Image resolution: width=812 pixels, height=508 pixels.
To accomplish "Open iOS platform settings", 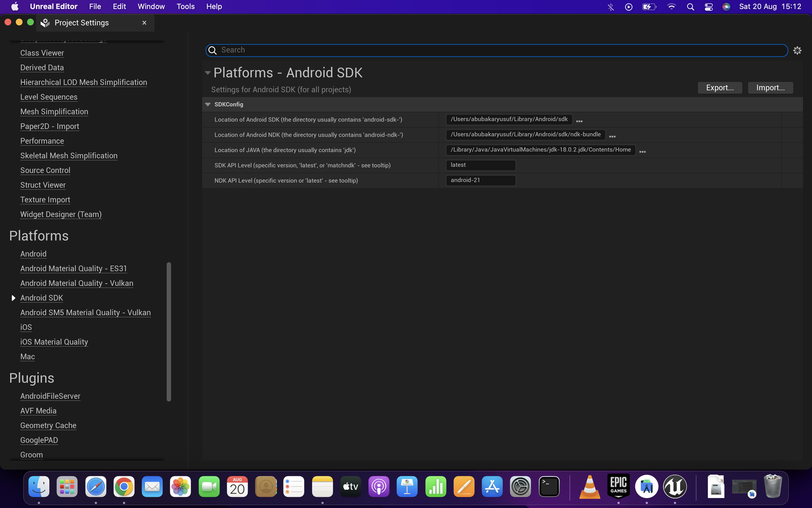I will pyautogui.click(x=26, y=327).
